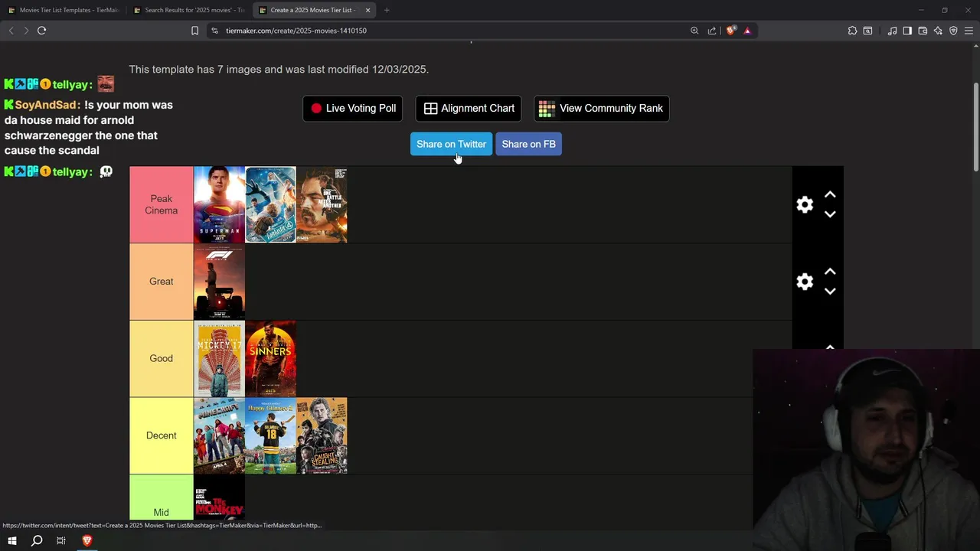Open Brave Shields lion icon
Image resolution: width=980 pixels, height=551 pixels.
point(731,31)
